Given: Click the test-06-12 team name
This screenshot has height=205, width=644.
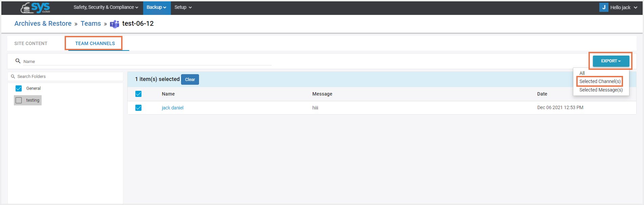Looking at the screenshot, I should click(x=138, y=23).
